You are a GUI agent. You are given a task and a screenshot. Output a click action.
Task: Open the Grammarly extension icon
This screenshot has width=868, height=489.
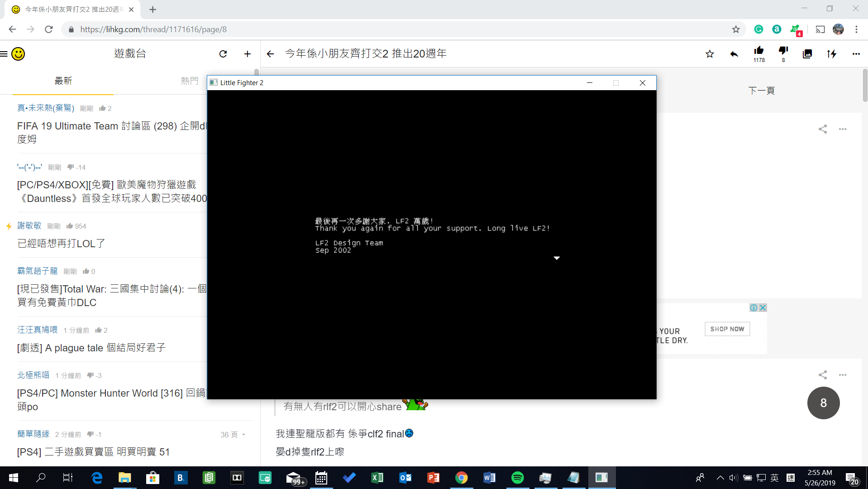click(759, 29)
